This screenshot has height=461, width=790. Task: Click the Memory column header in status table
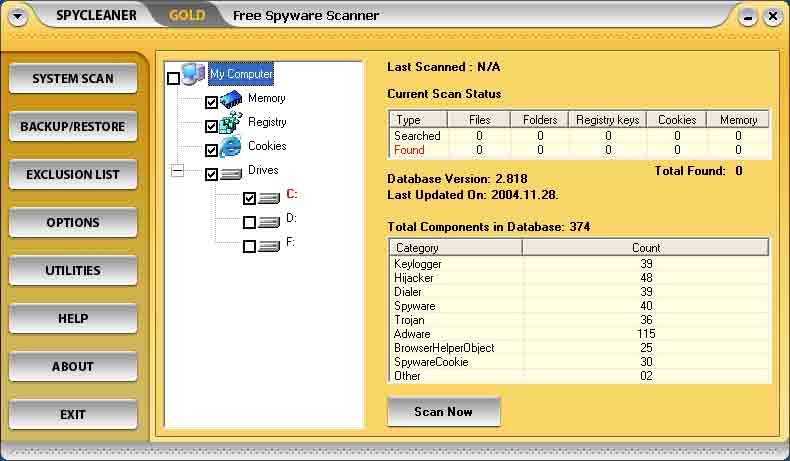click(738, 120)
